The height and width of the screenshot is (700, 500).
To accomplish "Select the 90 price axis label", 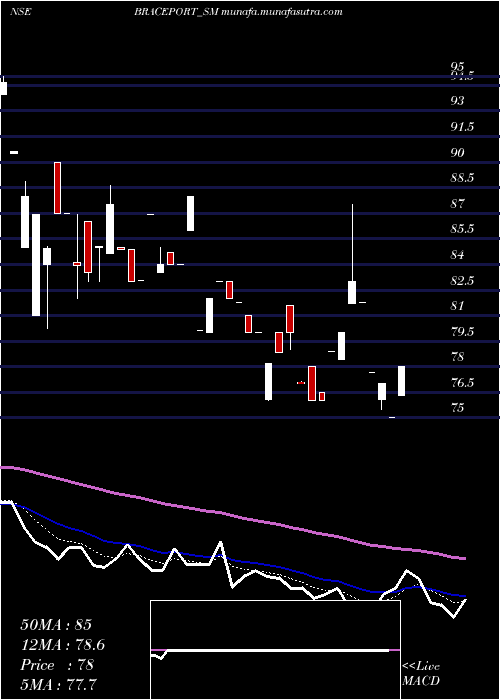I will pyautogui.click(x=458, y=153).
